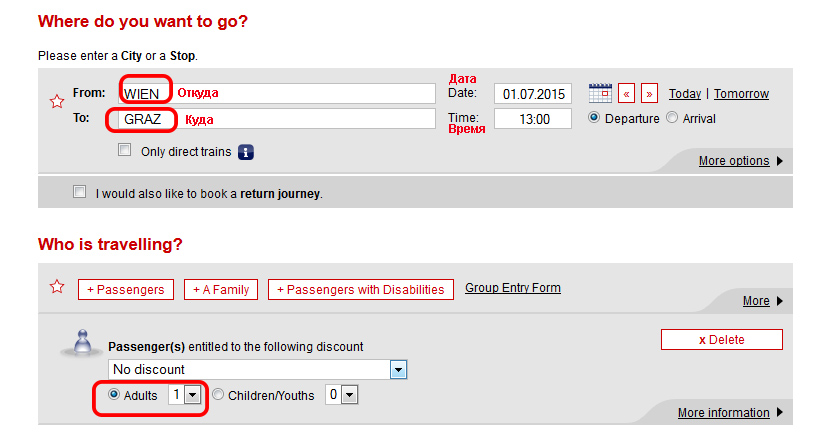834x435 pixels.
Task: Click the info icon beside Only direct trains
Action: [246, 152]
